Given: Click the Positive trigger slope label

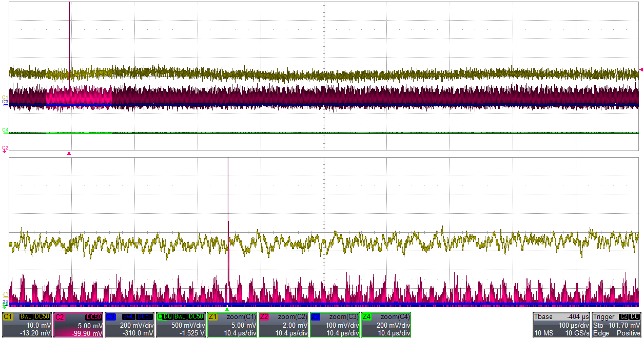Looking at the screenshot, I should coord(629,333).
